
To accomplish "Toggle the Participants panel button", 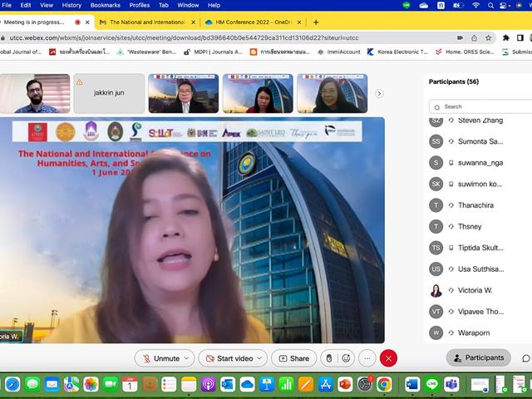I will (x=479, y=357).
